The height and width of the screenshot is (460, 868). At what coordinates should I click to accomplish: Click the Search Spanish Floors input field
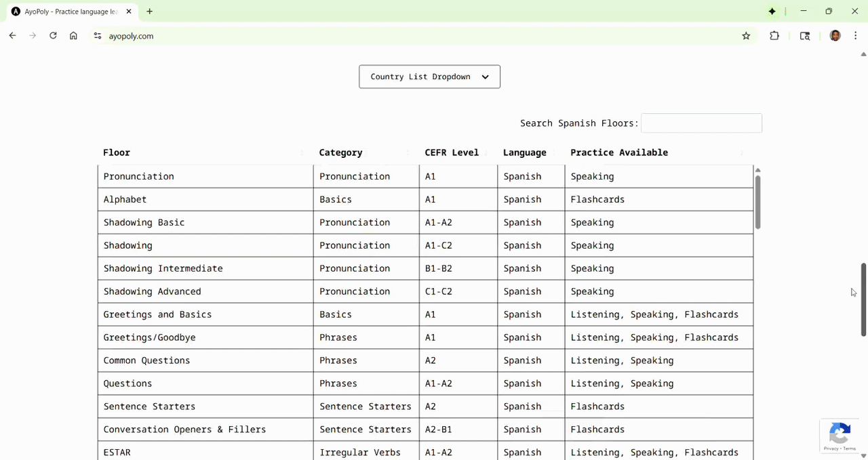(x=701, y=123)
